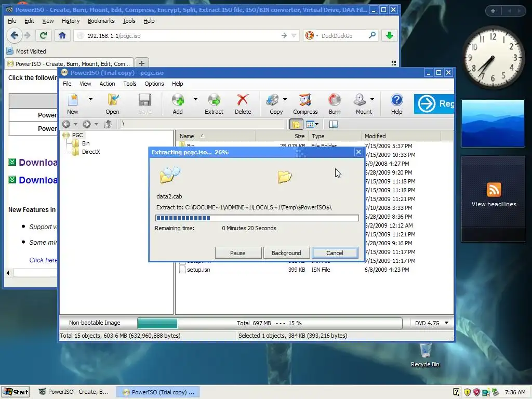Open browser Bookmarks menu
The image size is (532, 399).
(101, 21)
